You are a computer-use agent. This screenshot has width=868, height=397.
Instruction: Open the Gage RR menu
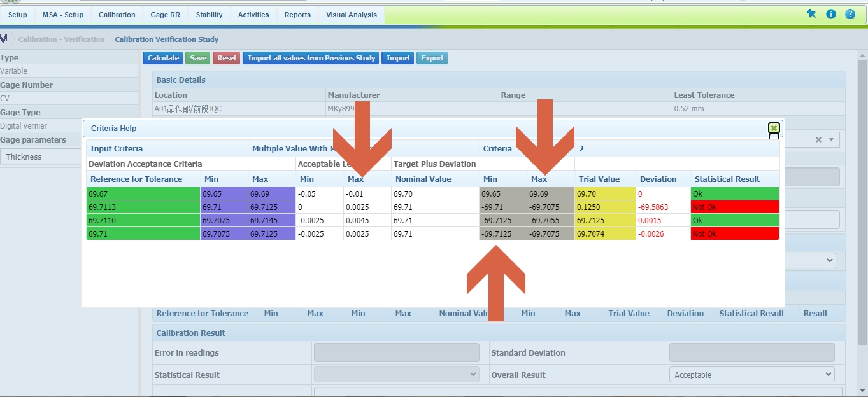pos(166,15)
